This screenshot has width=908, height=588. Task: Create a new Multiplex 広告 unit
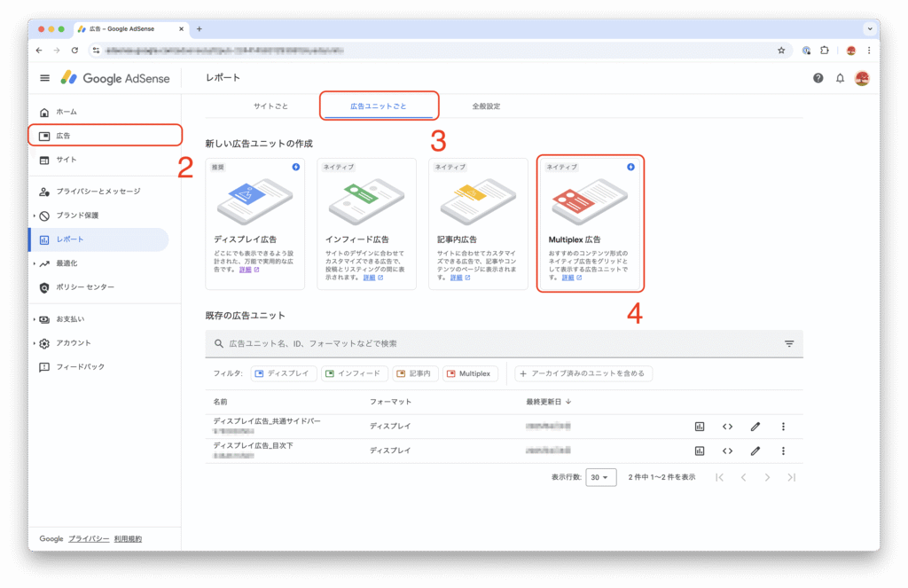tap(590, 223)
